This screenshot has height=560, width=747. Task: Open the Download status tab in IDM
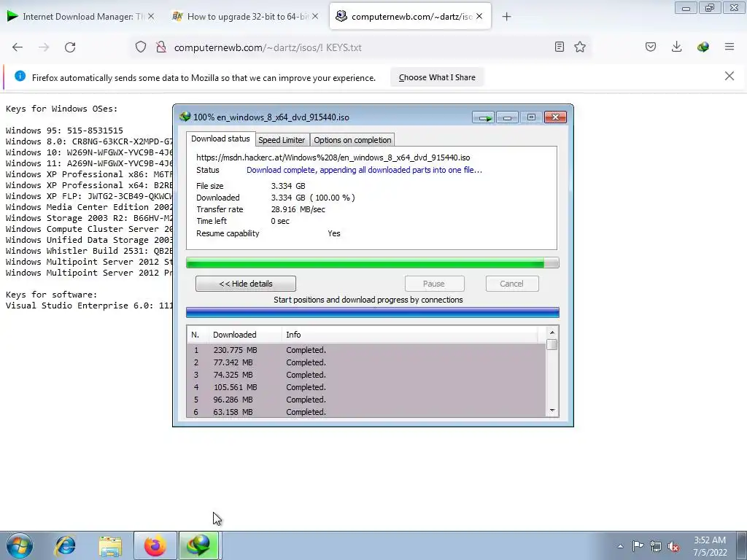click(x=220, y=139)
